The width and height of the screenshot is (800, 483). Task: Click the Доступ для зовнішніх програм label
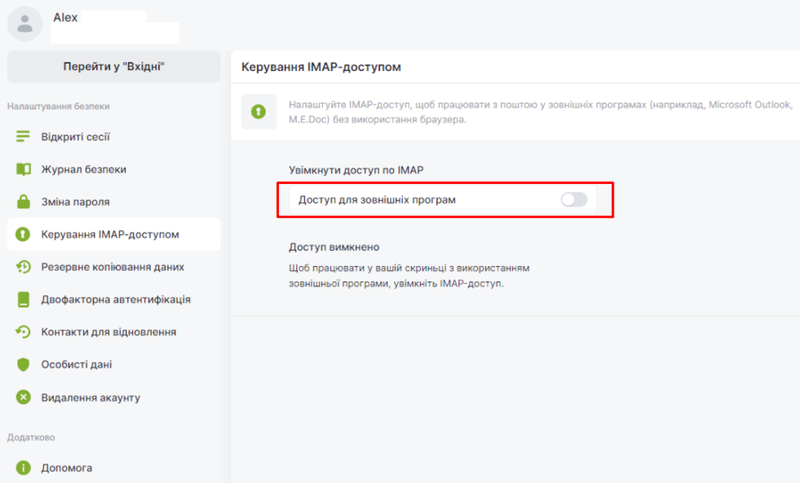[x=377, y=200]
